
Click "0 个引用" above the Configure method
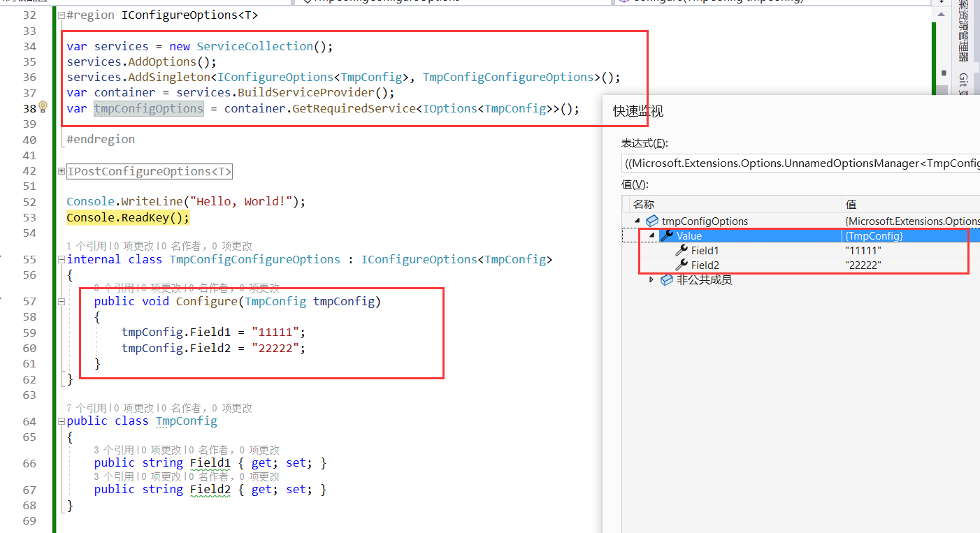(114, 288)
